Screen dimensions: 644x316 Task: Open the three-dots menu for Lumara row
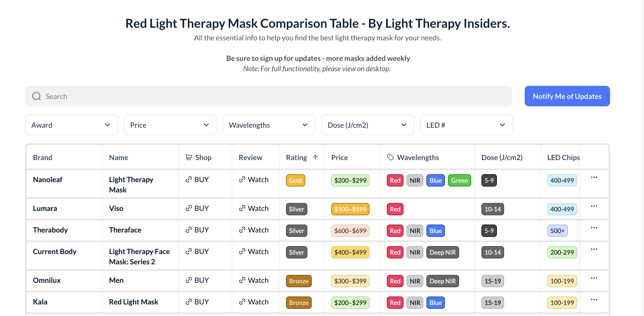click(594, 206)
